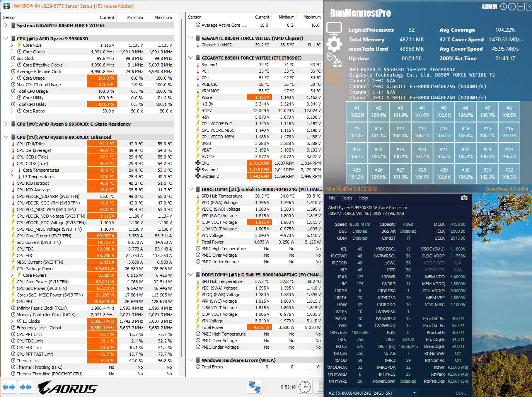Take screenshot with orange camera icon
The width and height of the screenshot is (532, 397).
334,75
